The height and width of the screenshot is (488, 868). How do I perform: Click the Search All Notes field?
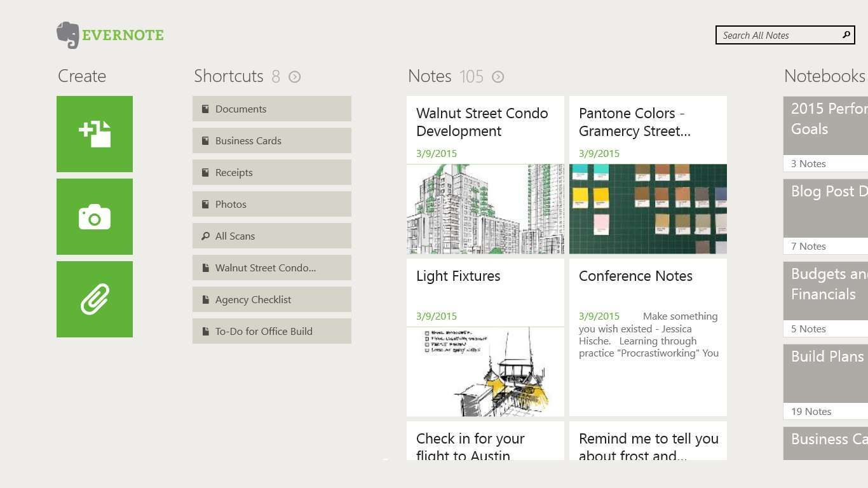[x=778, y=36]
